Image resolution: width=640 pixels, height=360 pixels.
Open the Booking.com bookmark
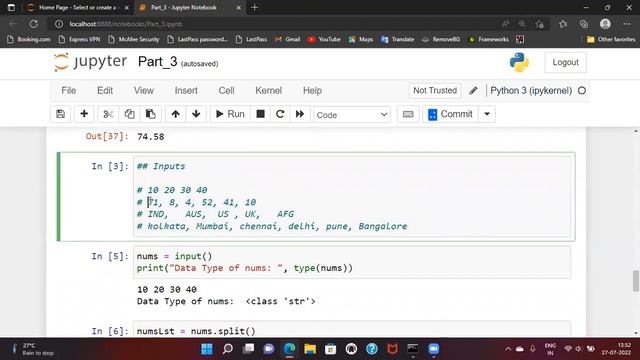tap(29, 39)
